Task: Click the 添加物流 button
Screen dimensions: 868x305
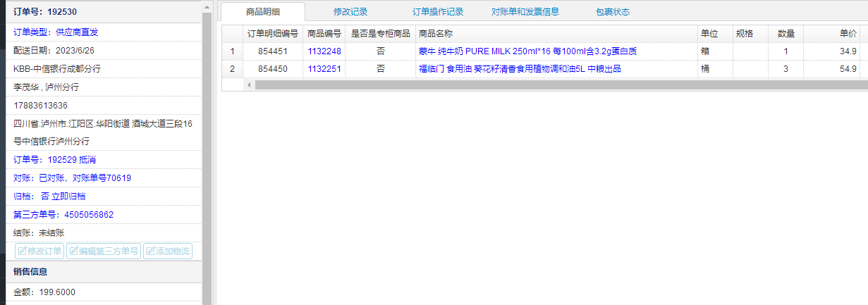Action: point(168,251)
